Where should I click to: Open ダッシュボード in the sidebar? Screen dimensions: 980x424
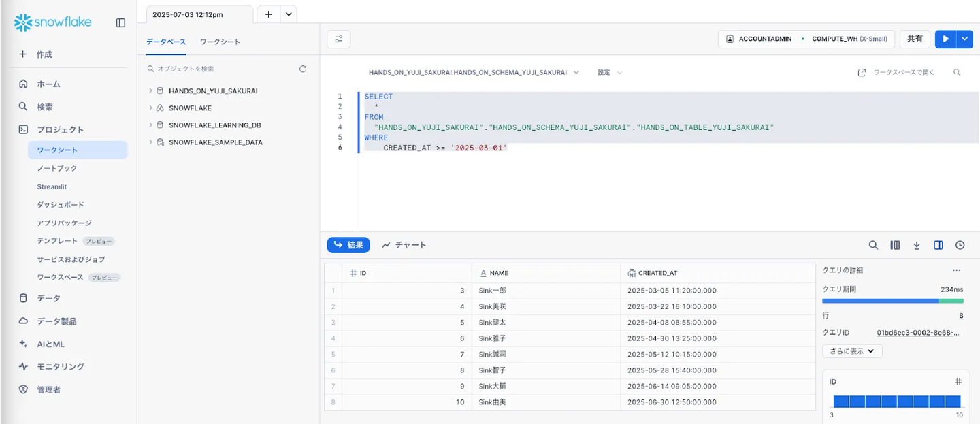coord(61,205)
